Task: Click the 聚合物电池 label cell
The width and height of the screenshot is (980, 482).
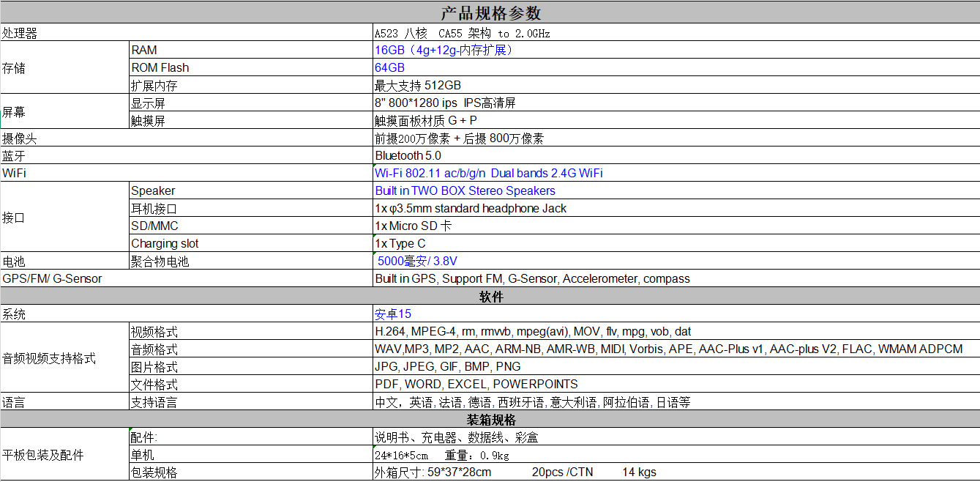Action: tap(251, 262)
